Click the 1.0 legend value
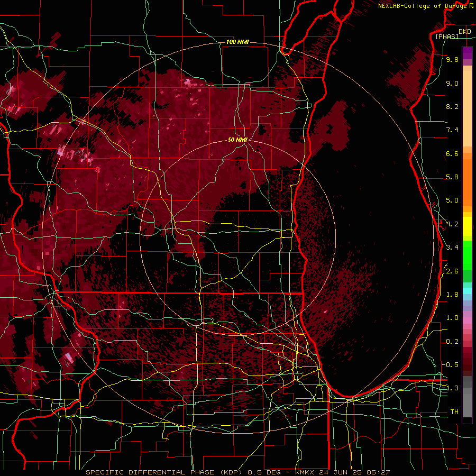476x476 pixels. (x=452, y=318)
